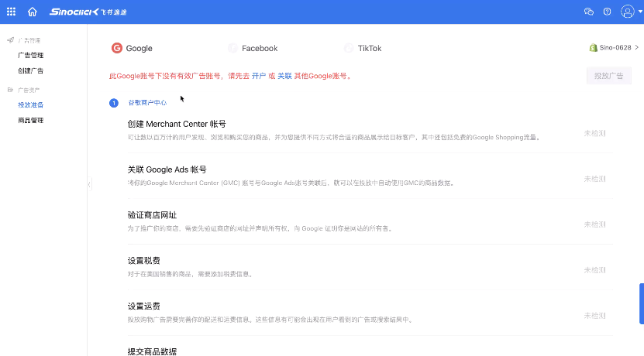Open the Sino-0628 store selector
644x356 pixels.
614,47
